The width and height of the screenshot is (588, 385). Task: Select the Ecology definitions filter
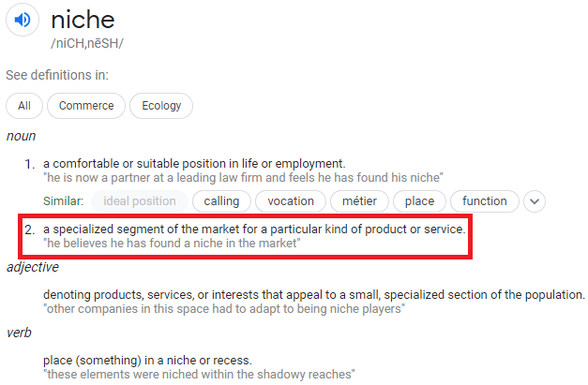[161, 106]
